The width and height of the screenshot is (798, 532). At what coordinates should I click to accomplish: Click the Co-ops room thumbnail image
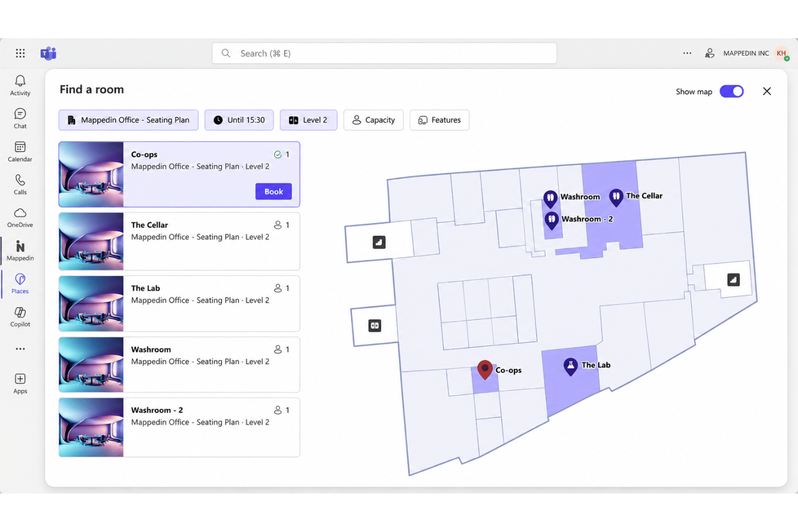tap(91, 174)
